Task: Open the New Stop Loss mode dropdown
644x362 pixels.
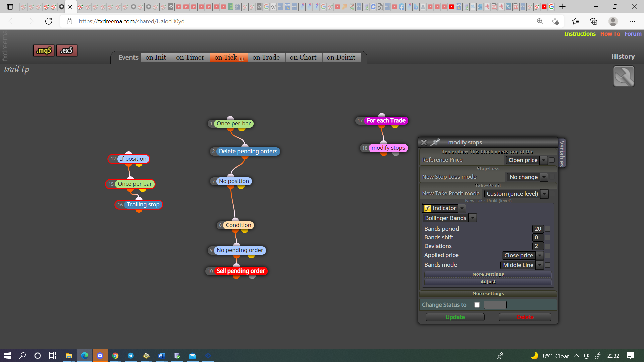Action: [x=527, y=177]
